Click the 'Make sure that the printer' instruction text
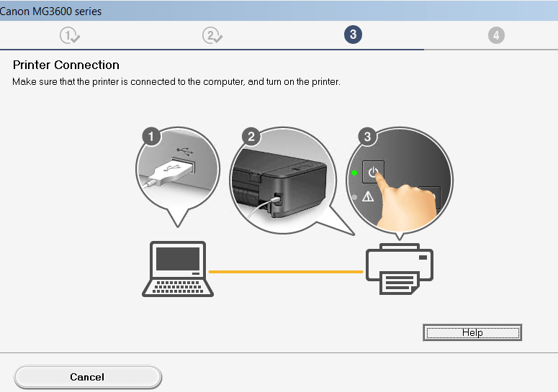Image resolution: width=558 pixels, height=392 pixels. tap(176, 82)
